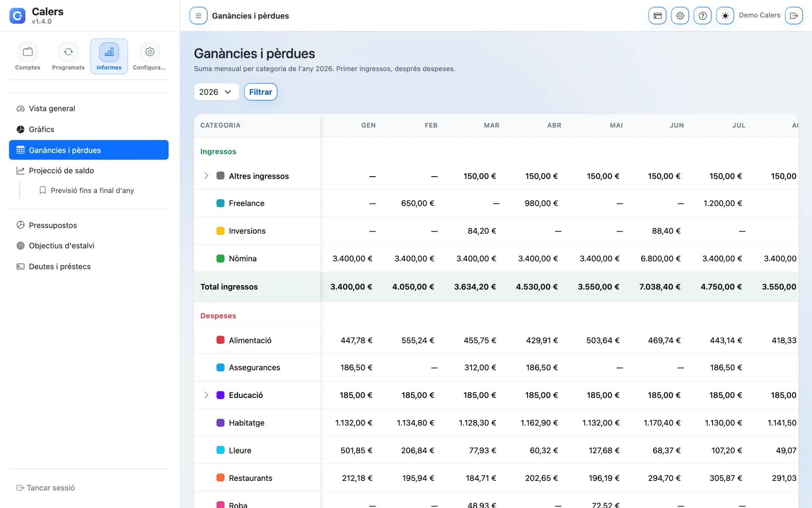Click the credit card icon in header
The height and width of the screenshot is (508, 812).
(657, 16)
